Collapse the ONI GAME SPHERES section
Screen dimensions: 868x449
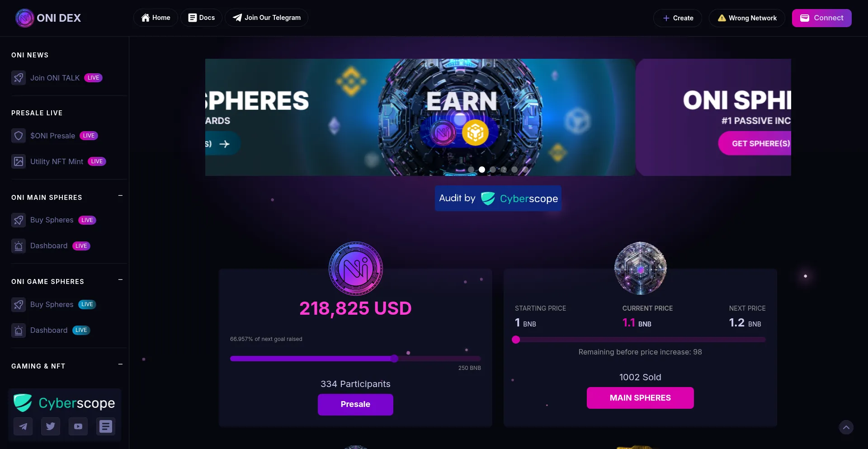coord(120,280)
